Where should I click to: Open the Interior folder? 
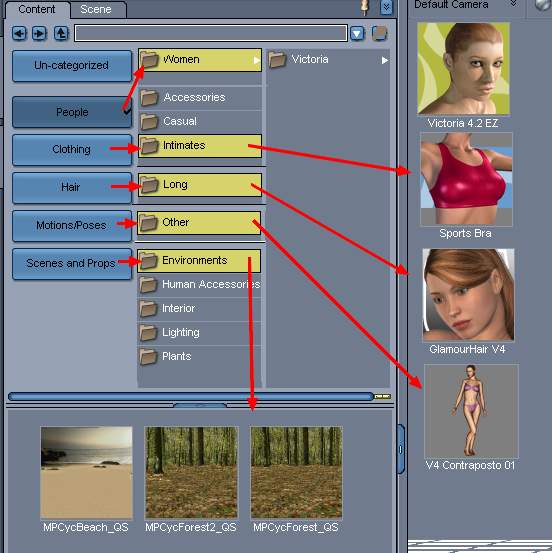(199, 309)
